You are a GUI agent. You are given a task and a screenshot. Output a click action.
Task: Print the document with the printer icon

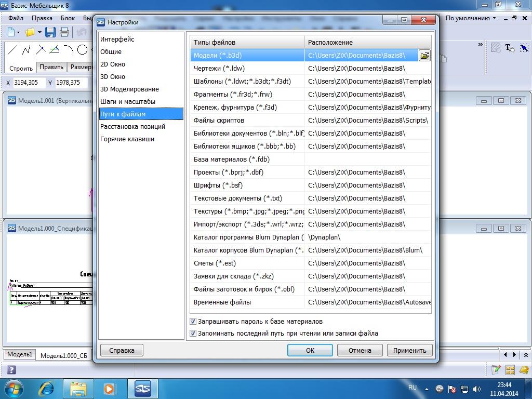tap(64, 33)
